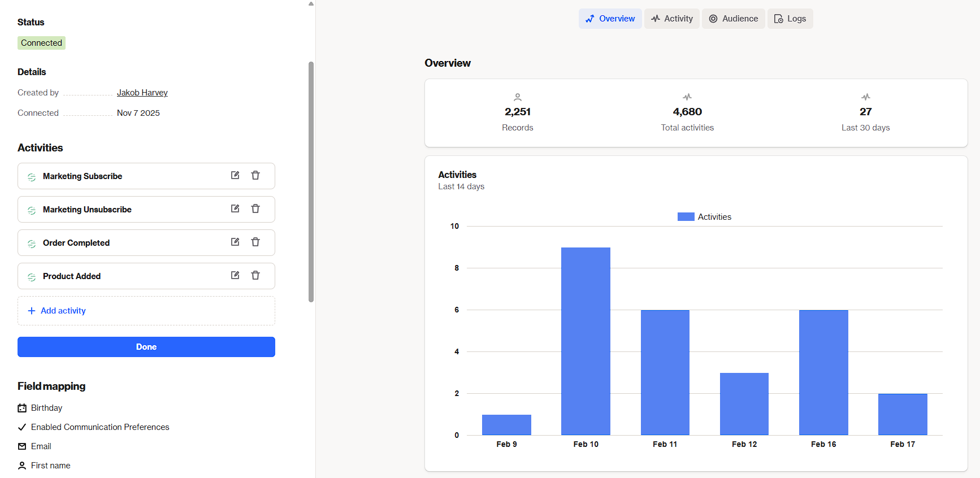Delete the Product Added activity
This screenshot has height=478, width=980.
click(255, 276)
